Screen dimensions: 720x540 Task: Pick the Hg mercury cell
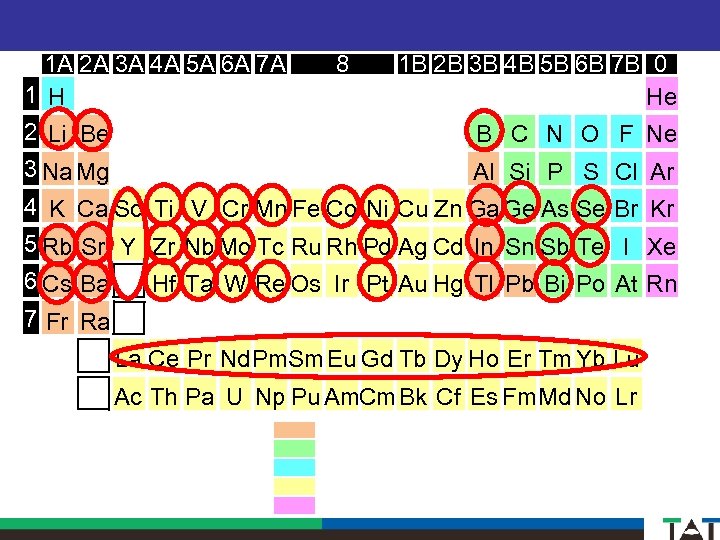coord(449,281)
